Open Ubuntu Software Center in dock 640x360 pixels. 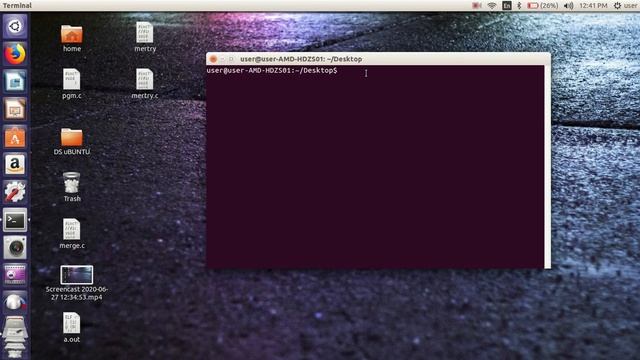point(15,137)
